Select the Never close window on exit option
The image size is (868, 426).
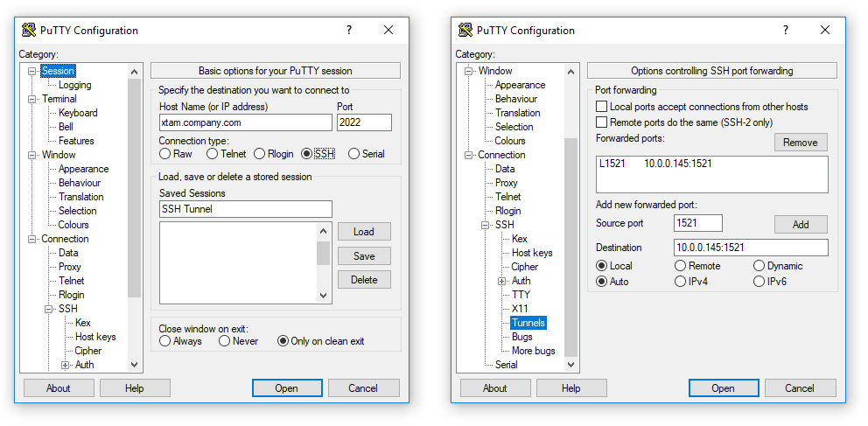(225, 341)
